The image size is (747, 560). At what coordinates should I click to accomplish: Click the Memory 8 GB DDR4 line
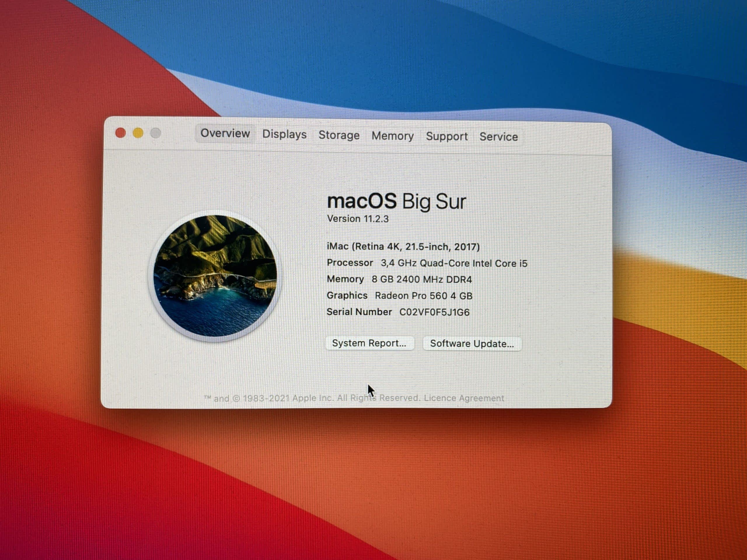399,279
